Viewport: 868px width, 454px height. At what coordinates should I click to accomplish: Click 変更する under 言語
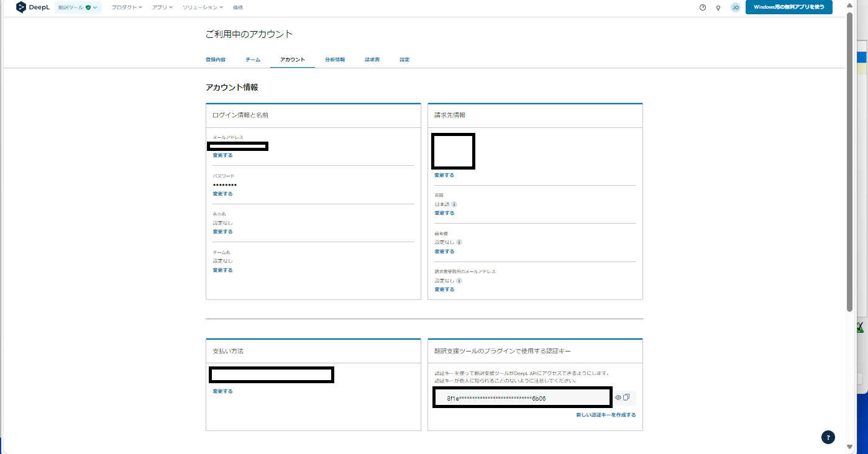point(444,213)
